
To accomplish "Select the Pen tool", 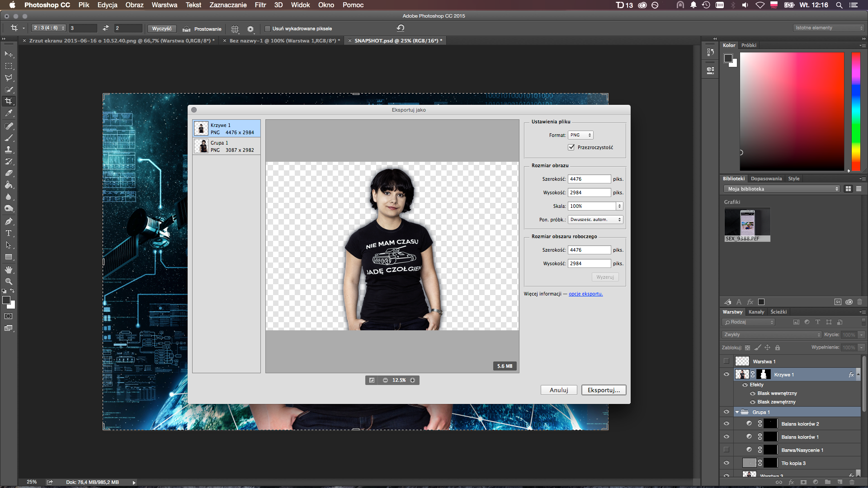I will [x=9, y=221].
